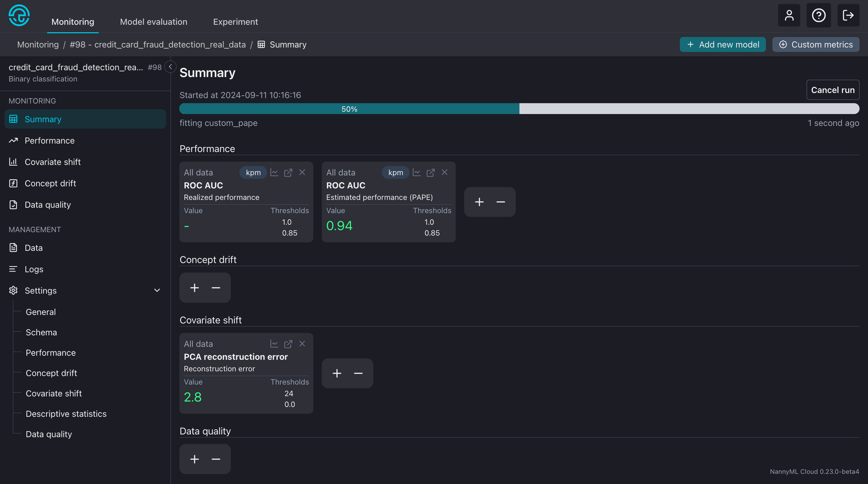Image resolution: width=868 pixels, height=484 pixels.
Task: Remove the PCA reconstruction error card
Action: click(302, 344)
